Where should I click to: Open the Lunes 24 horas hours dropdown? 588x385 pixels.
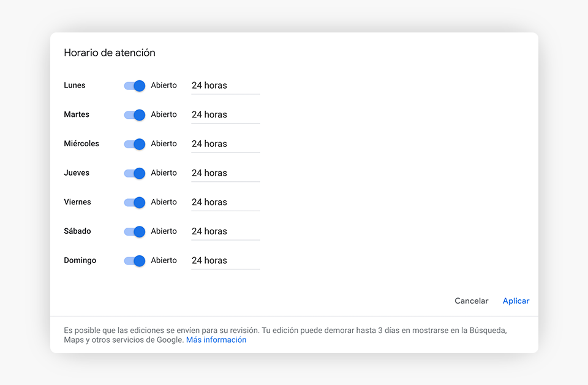click(225, 86)
